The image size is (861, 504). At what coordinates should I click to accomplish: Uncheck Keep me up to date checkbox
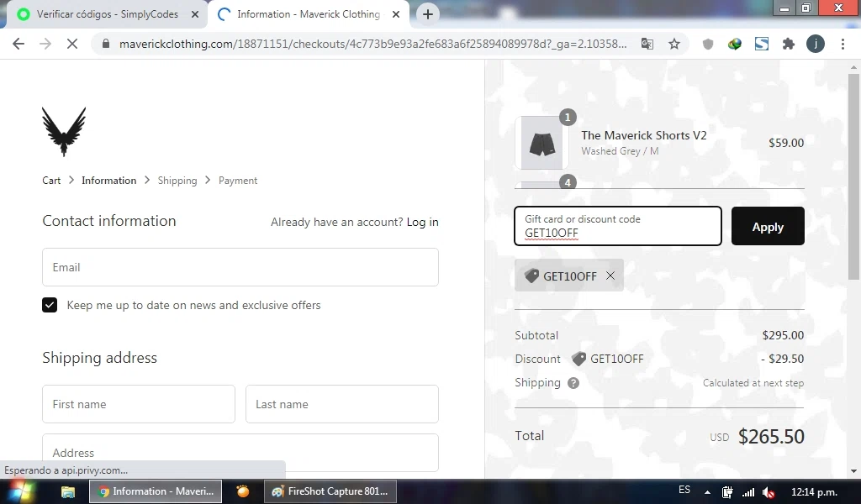(x=50, y=305)
